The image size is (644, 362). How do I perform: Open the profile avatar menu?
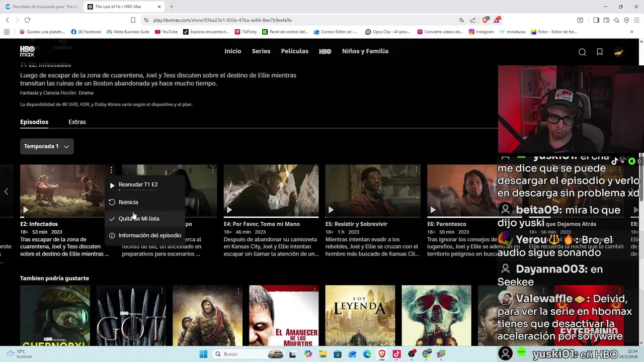618,52
